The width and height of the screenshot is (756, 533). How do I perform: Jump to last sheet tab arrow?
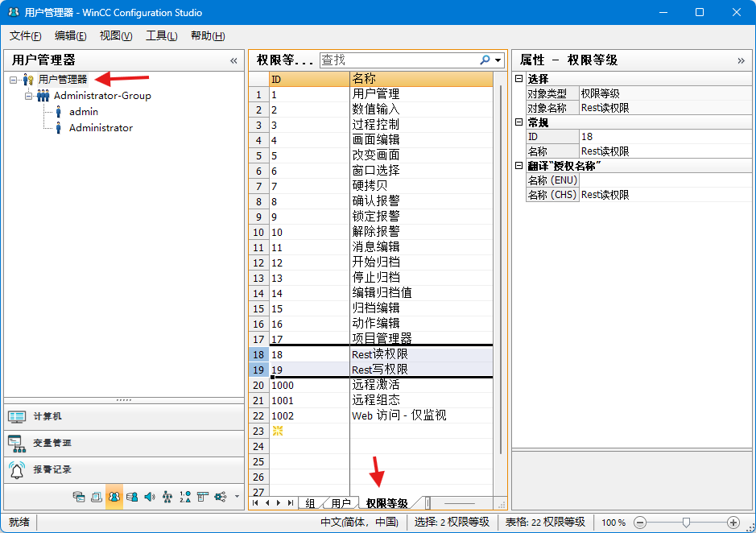291,502
